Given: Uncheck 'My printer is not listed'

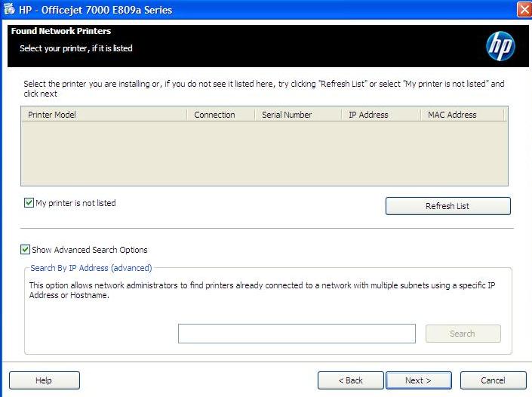Looking at the screenshot, I should [29, 203].
